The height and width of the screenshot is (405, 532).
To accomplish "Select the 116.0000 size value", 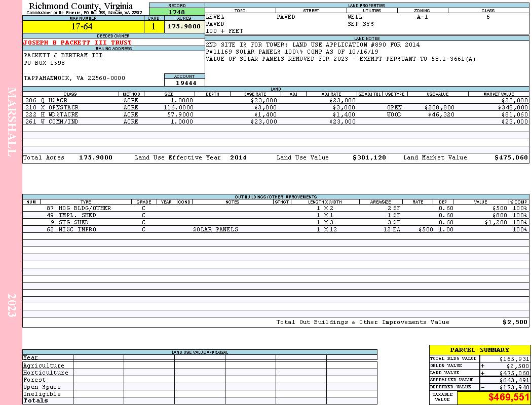I will [178, 107].
